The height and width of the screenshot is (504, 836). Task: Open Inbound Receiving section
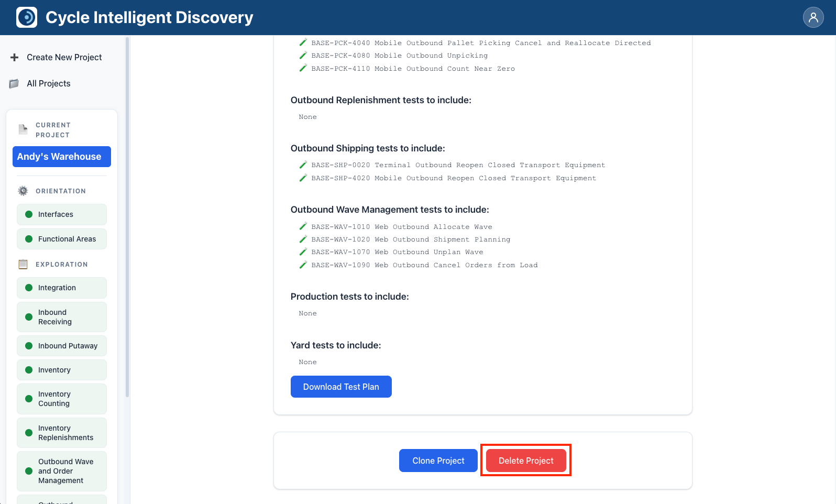(62, 317)
